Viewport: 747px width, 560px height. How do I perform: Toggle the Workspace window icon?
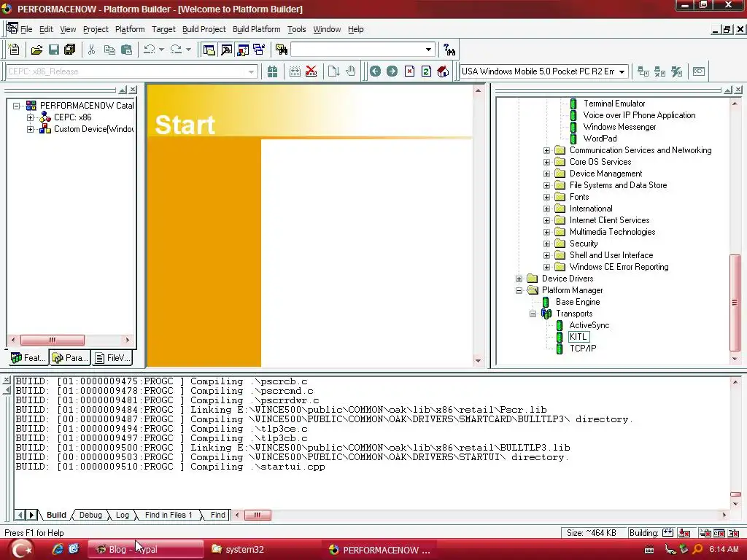[x=209, y=50]
